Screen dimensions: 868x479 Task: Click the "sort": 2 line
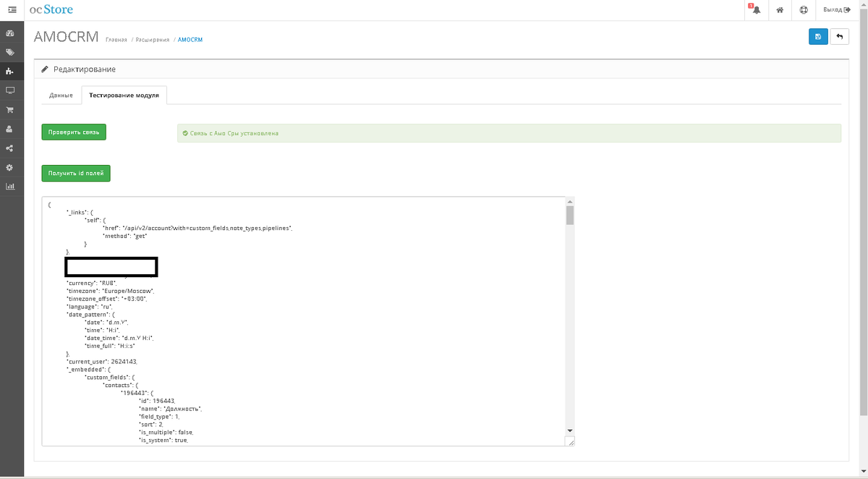click(x=150, y=424)
